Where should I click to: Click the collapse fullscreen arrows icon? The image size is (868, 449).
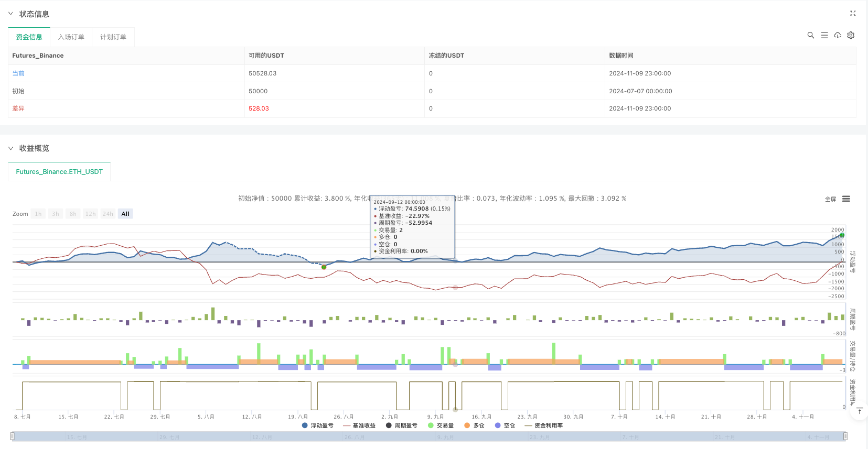click(853, 14)
